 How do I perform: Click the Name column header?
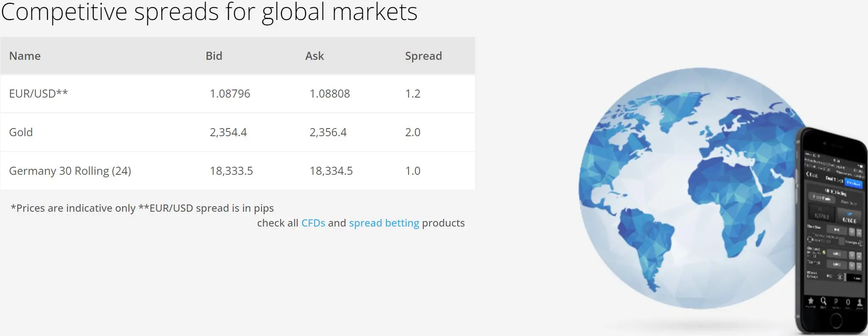click(25, 56)
